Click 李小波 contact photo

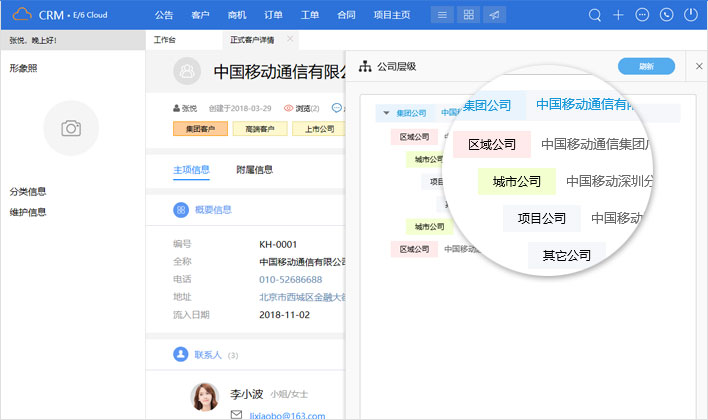tap(205, 397)
